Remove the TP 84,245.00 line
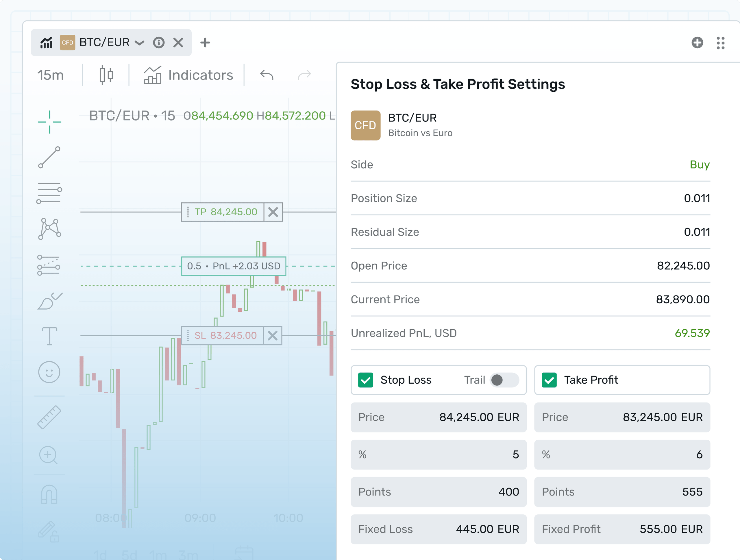This screenshot has height=560, width=740. click(273, 212)
